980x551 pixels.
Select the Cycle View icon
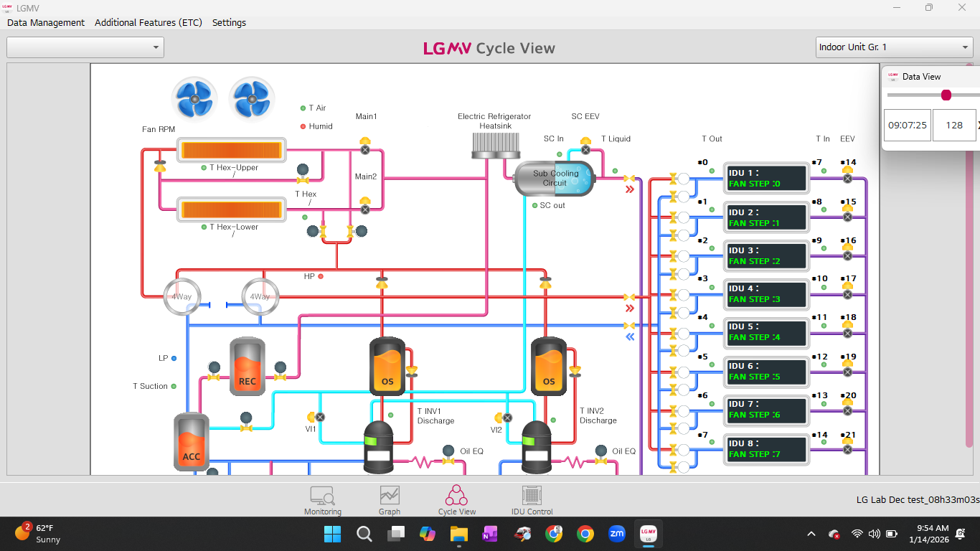pos(457,500)
